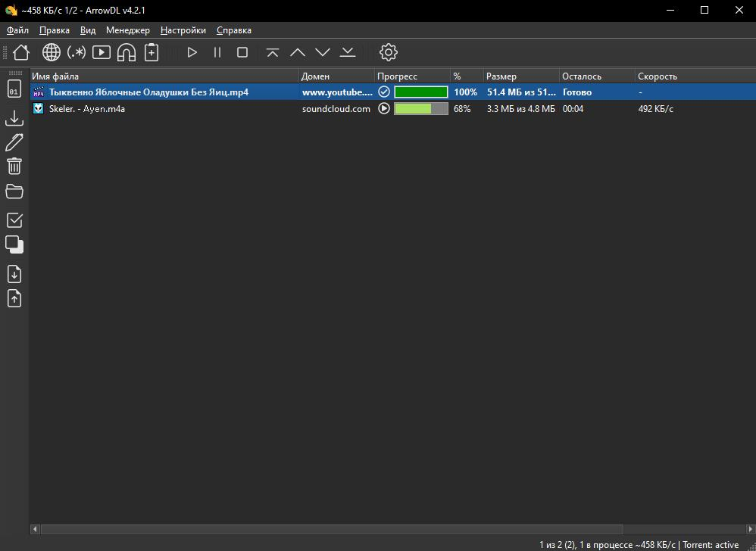Click the overlapping squares icon in the sidebar
Screen dimensions: 756x551
(14, 244)
